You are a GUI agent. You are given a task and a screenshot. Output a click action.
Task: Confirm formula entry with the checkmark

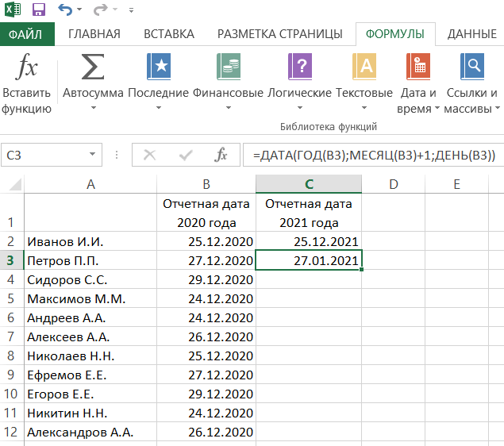tap(186, 156)
